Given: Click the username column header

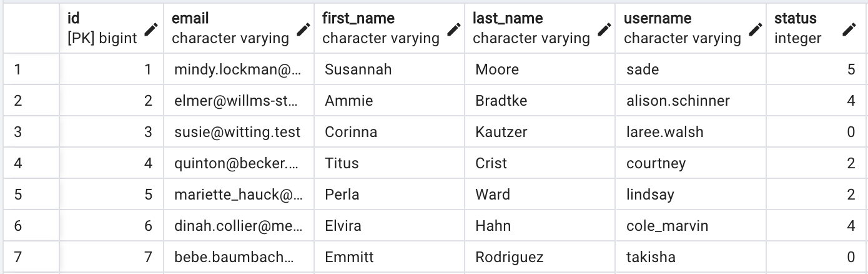Looking at the screenshot, I should coord(683,28).
